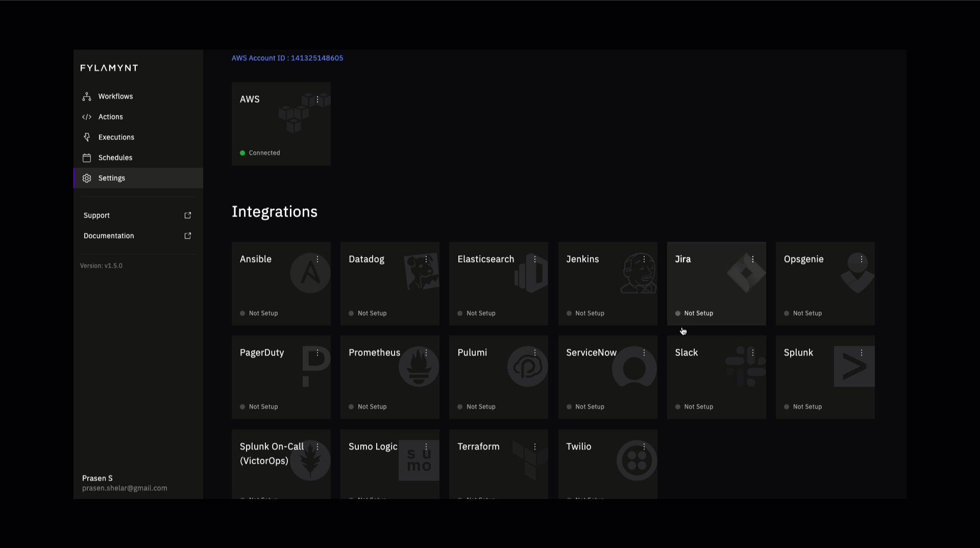
Task: Click the Datadog logo icon
Action: pos(422,271)
